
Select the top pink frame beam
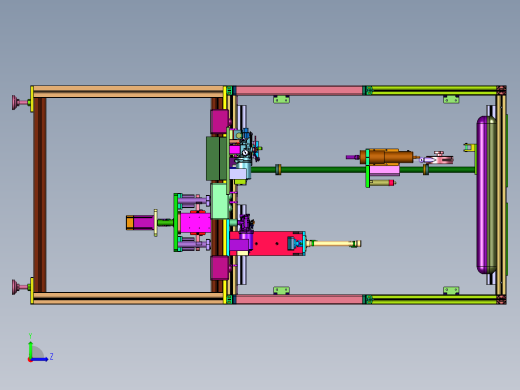click(299, 90)
